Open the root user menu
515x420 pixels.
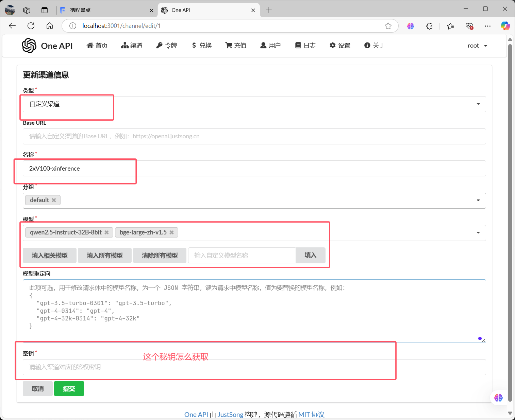coord(477,46)
